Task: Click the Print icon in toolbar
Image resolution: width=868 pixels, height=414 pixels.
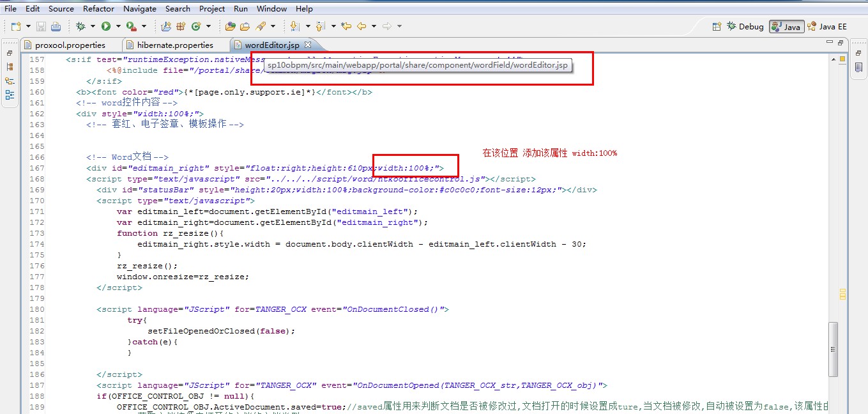Action: pyautogui.click(x=56, y=26)
